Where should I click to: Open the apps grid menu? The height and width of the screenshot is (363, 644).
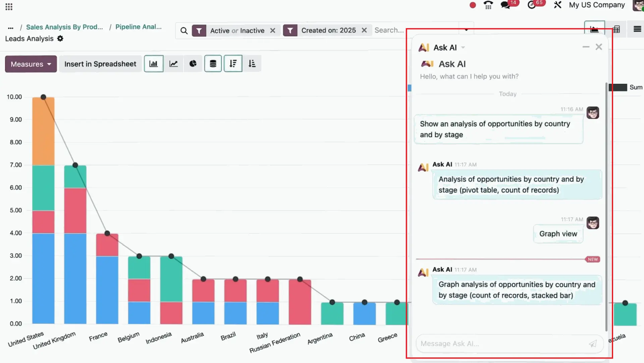click(x=8, y=6)
